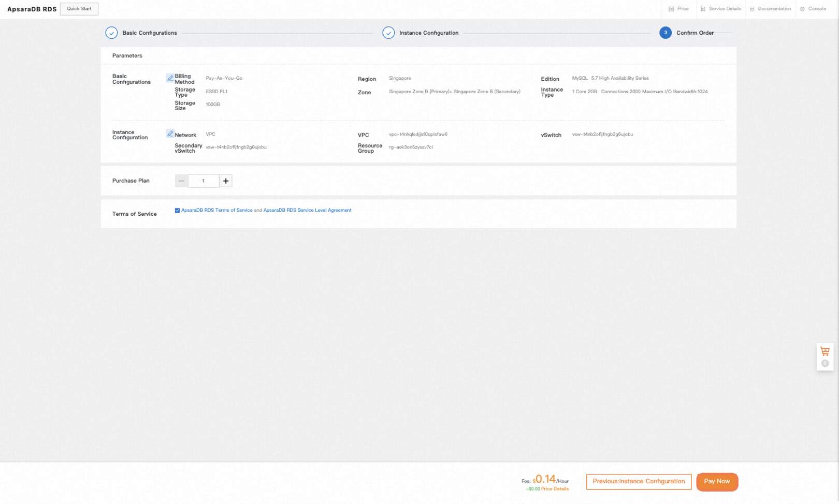Open ApsaraDB RDS Terms of Service link

216,210
